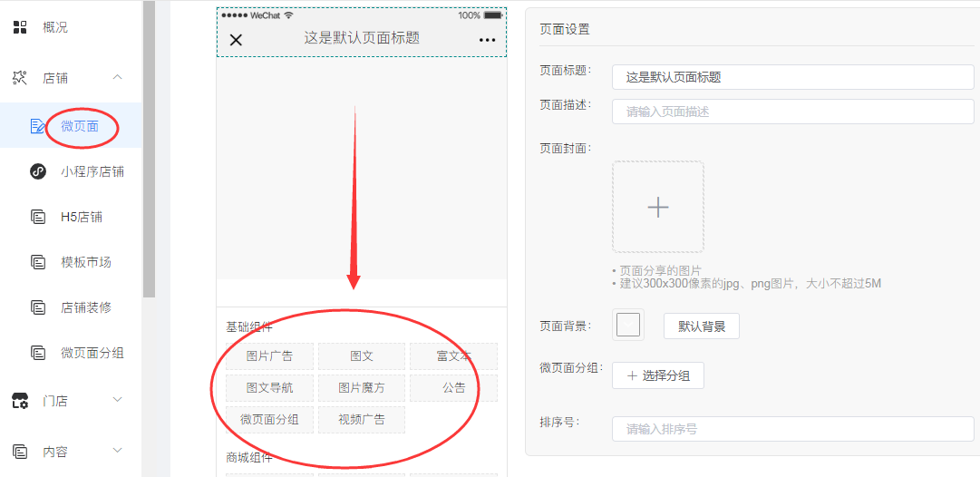Click the sidebar vertical scrollbar
The width and height of the screenshot is (980, 477).
click(x=149, y=150)
